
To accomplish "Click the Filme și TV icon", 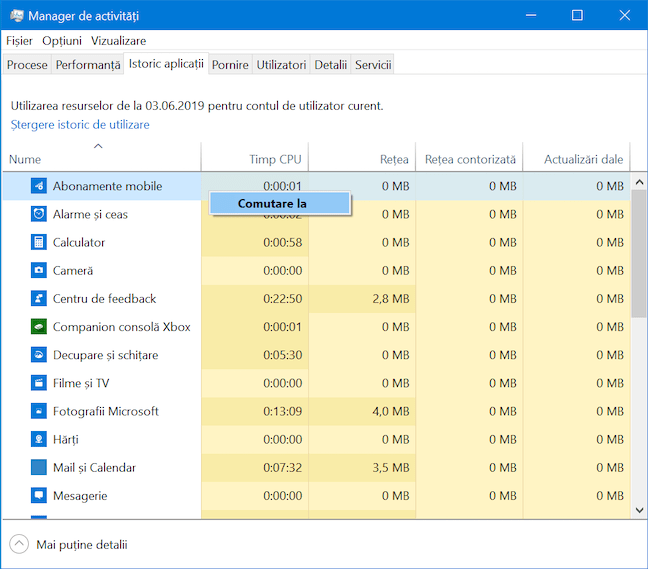I will [x=38, y=383].
